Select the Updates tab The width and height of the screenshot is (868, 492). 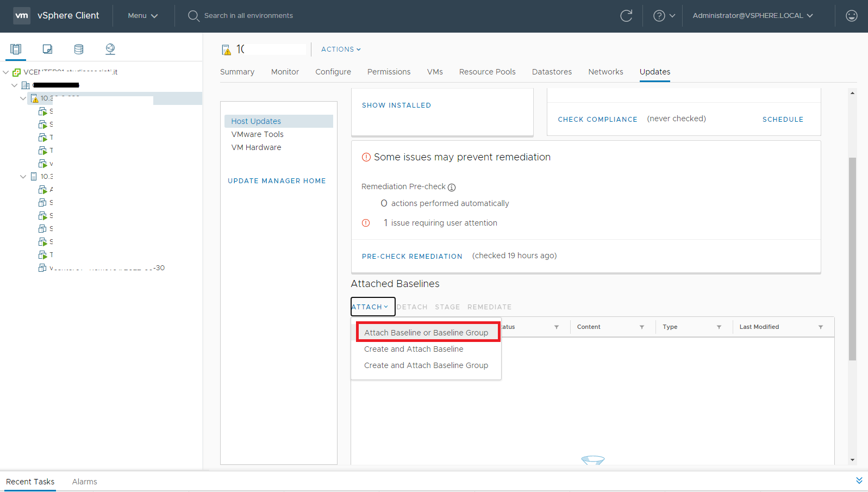click(654, 72)
